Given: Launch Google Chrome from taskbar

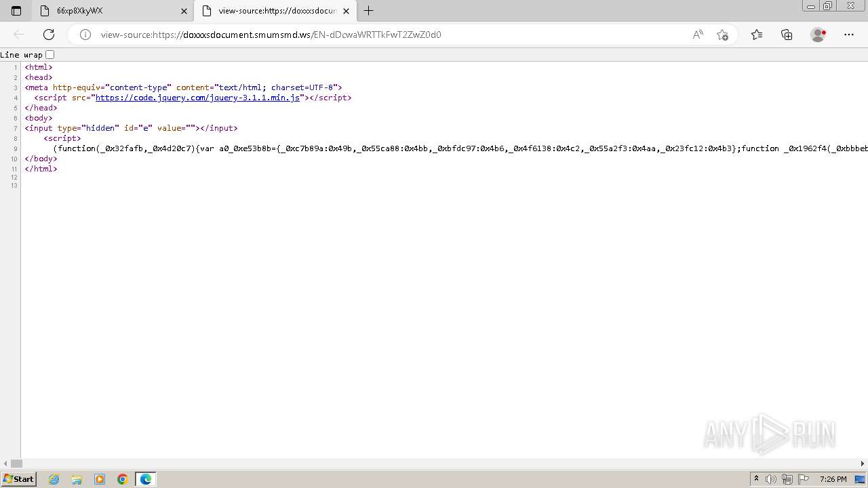Looking at the screenshot, I should [123, 479].
